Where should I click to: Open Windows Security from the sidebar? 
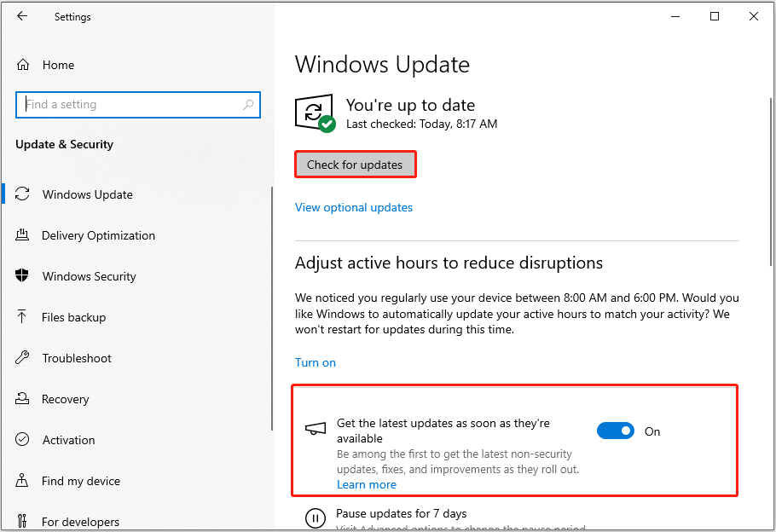tap(89, 276)
